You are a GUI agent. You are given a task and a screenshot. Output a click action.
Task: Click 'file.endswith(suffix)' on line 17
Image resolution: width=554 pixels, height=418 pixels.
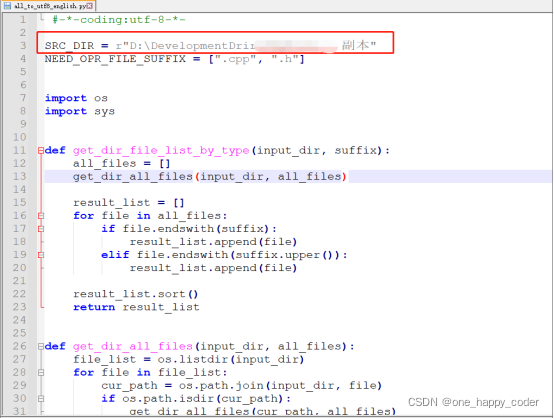coord(196,229)
